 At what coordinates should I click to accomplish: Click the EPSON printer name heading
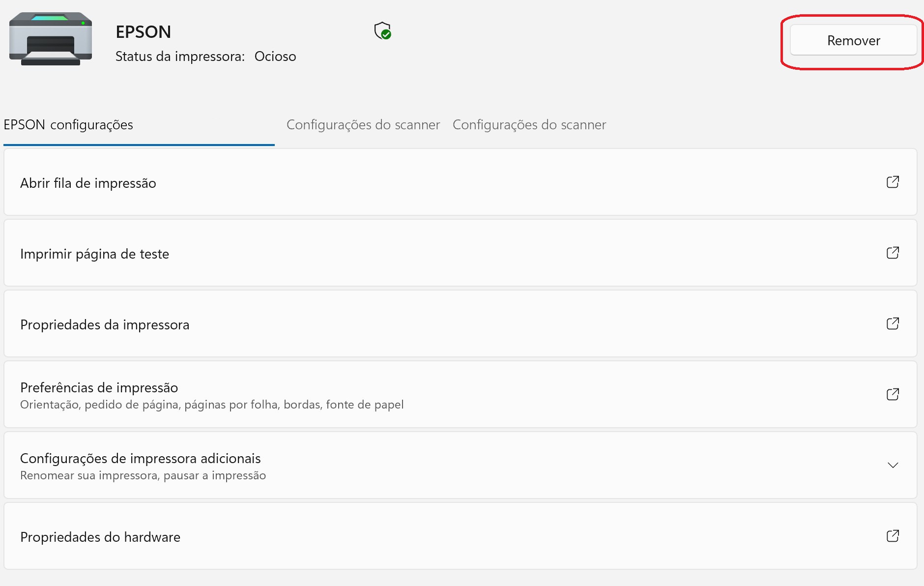144,32
